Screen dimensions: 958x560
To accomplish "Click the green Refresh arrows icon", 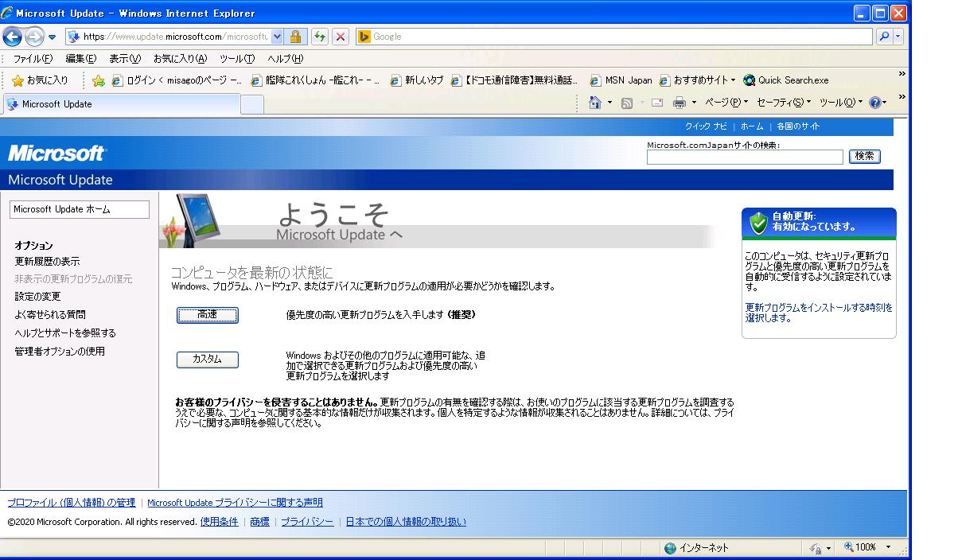I will (x=319, y=37).
